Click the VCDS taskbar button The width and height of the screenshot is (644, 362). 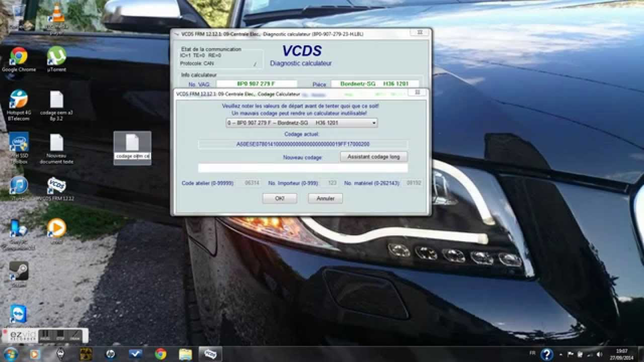pyautogui.click(x=210, y=354)
